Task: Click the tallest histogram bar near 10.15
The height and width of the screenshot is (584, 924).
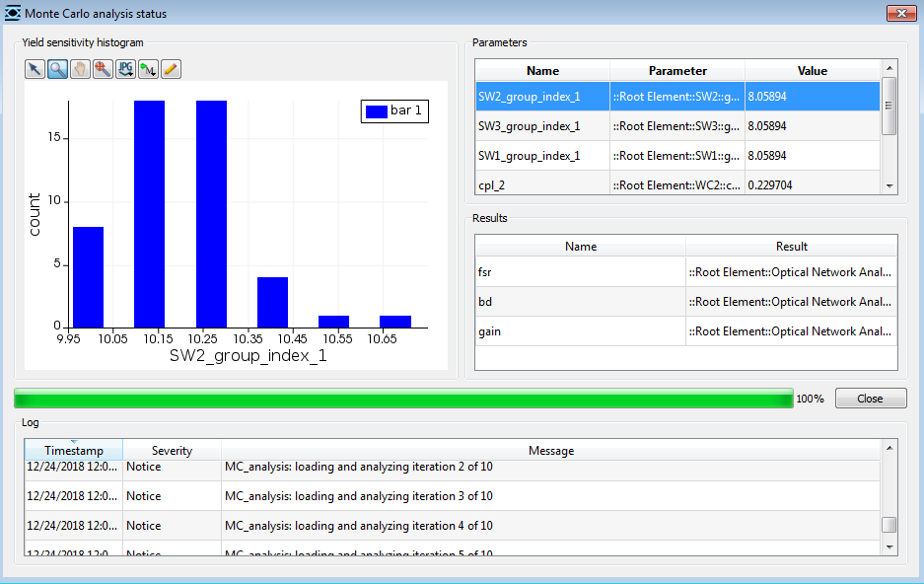Action: click(149, 214)
